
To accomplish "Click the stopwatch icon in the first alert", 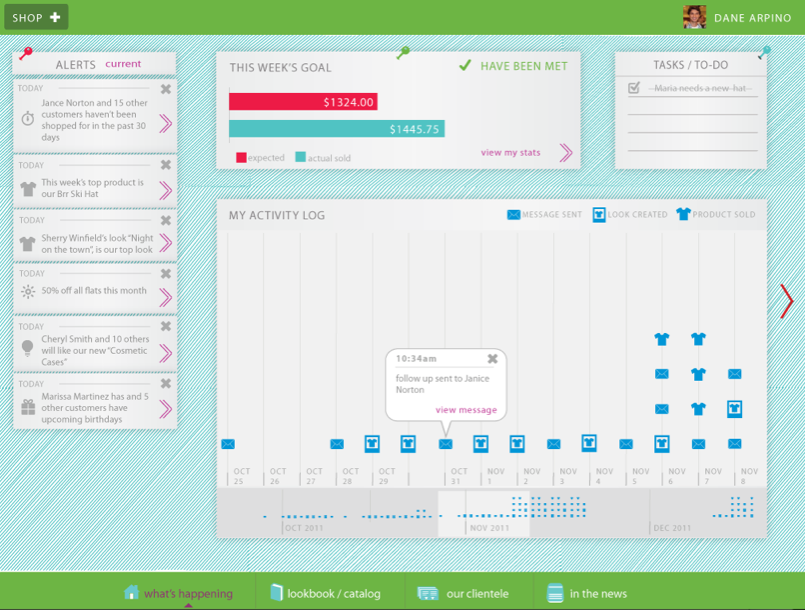I will click(x=28, y=119).
